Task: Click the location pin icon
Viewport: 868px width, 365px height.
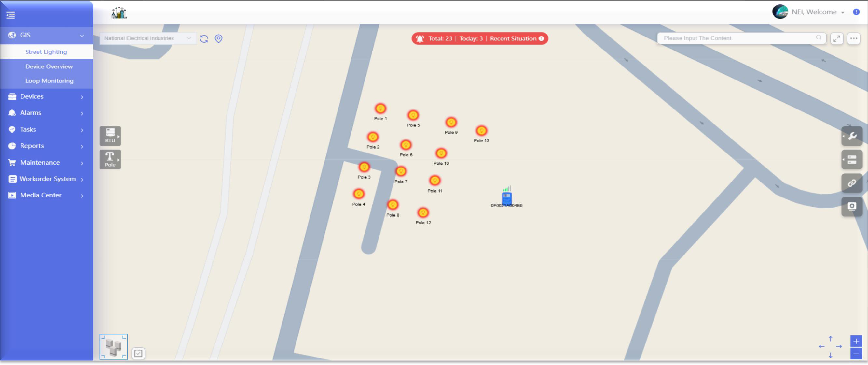Action: tap(219, 38)
